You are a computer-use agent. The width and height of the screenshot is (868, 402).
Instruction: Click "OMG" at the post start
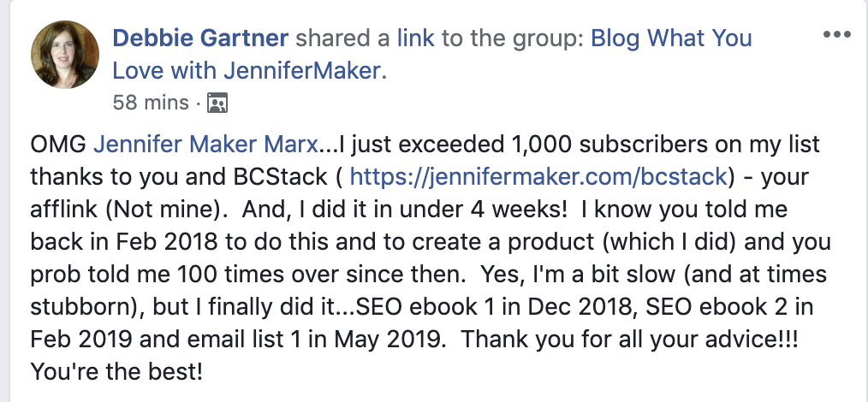[59, 145]
